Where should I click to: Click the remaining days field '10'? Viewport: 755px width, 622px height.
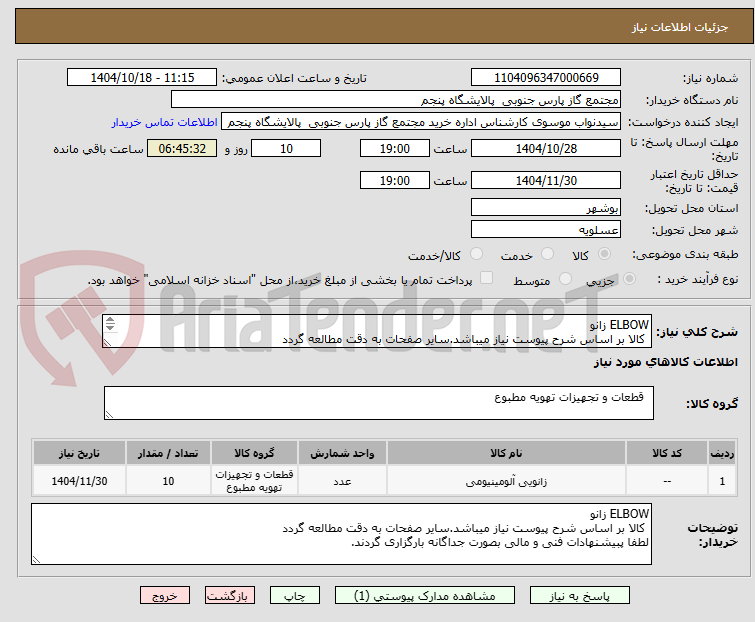(x=286, y=148)
